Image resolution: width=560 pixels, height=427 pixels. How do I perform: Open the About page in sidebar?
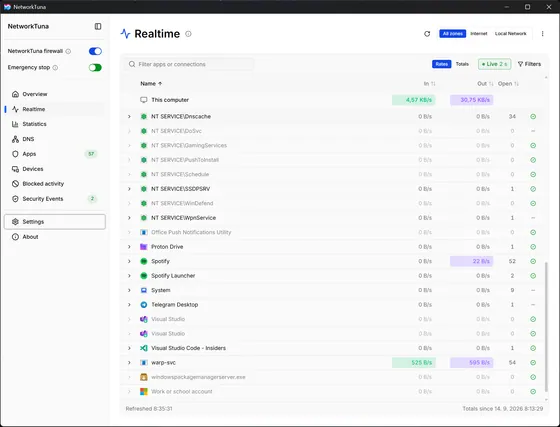55,237
